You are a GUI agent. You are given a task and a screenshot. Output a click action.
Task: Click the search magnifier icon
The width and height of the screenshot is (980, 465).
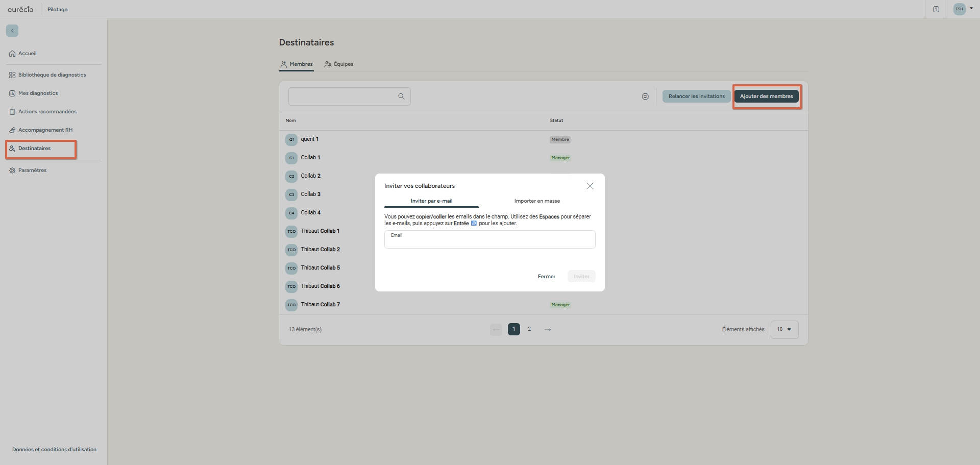[401, 96]
